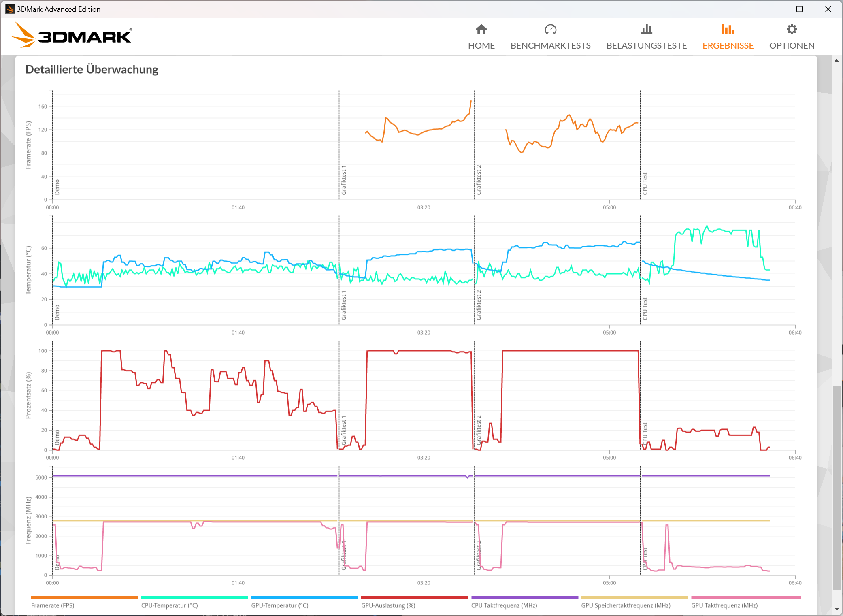Click the 3DMark logo
This screenshot has height=616, width=843.
[x=72, y=36]
